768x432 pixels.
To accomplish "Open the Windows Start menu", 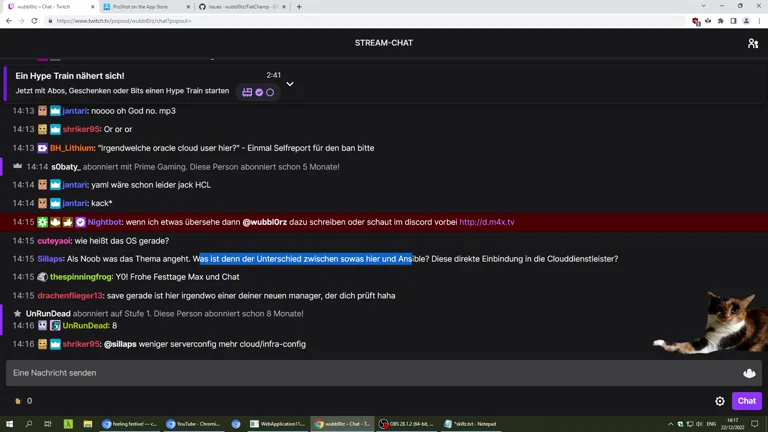I will [9, 424].
